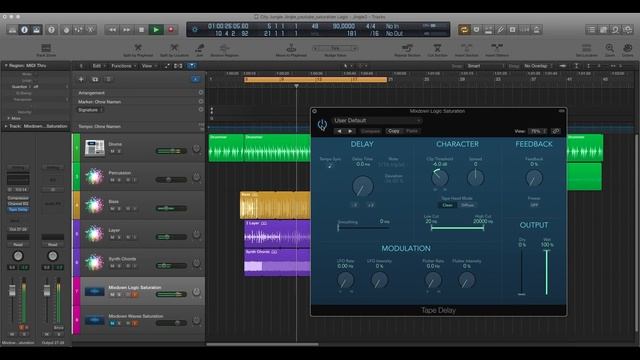Start recording with Record button
The width and height of the screenshot is (640, 360).
pos(171,30)
